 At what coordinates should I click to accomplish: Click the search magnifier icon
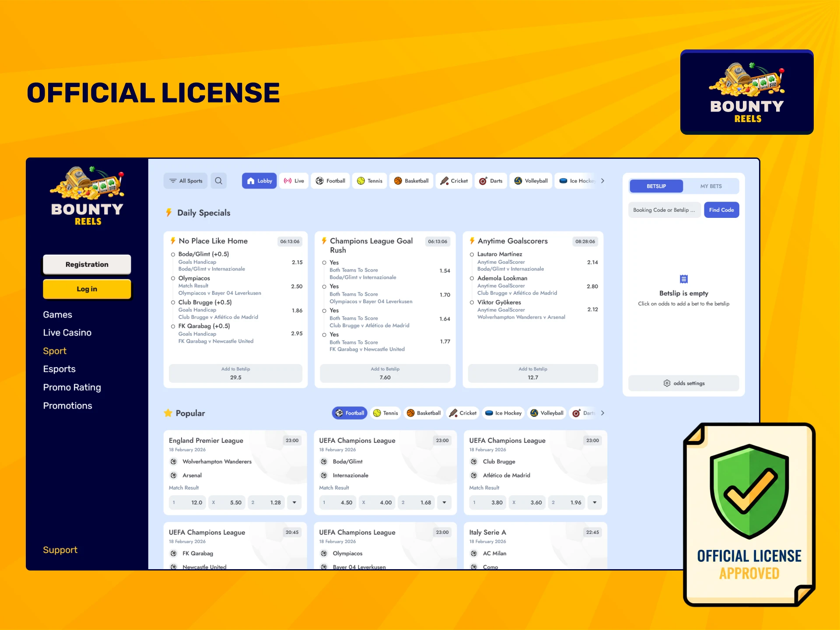click(219, 181)
